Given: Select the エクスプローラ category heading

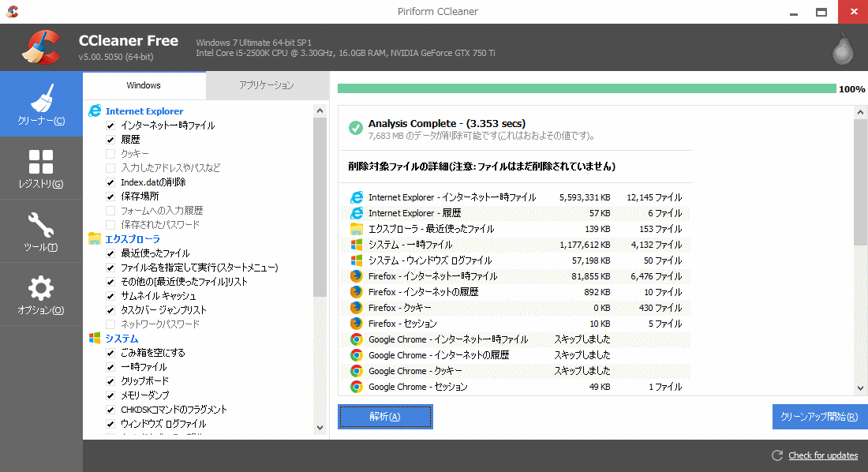Looking at the screenshot, I should click(133, 239).
